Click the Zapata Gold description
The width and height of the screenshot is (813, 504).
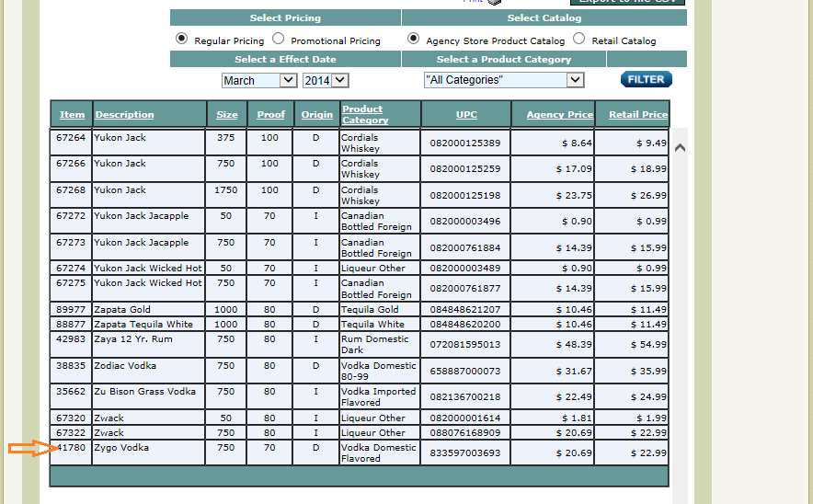click(122, 310)
